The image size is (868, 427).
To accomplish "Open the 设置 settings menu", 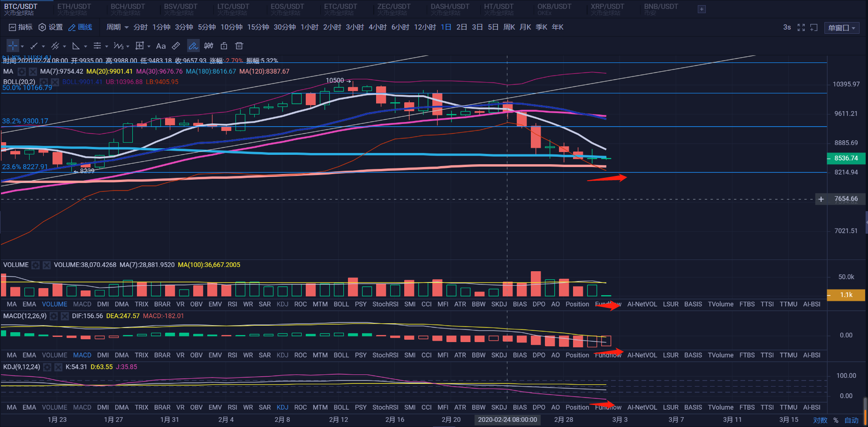I will 51,27.
